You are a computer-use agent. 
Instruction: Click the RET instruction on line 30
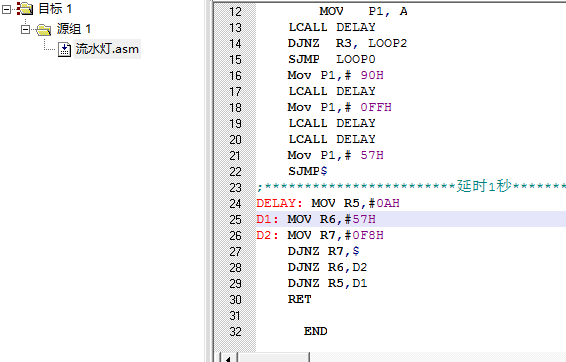tap(300, 299)
